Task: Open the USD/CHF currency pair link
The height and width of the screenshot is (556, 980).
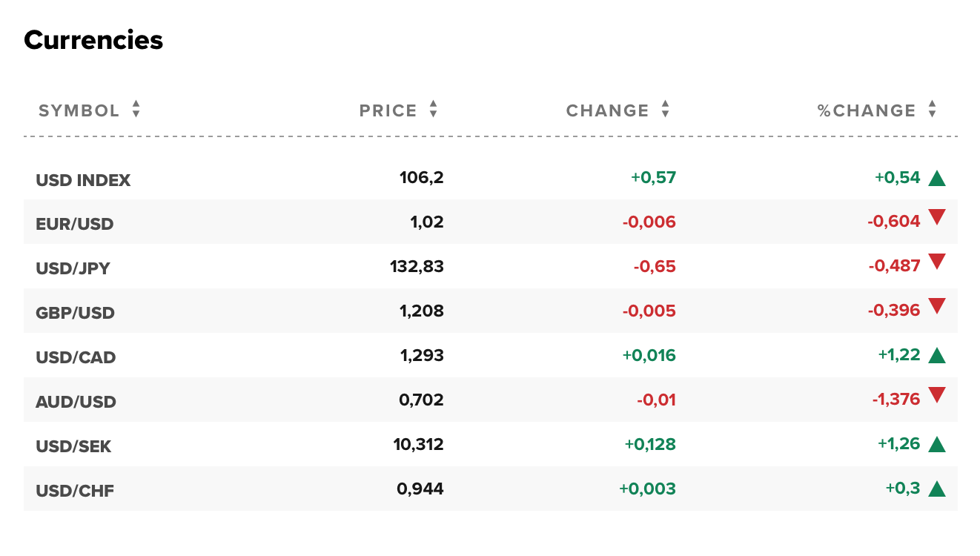Action: click(x=75, y=491)
